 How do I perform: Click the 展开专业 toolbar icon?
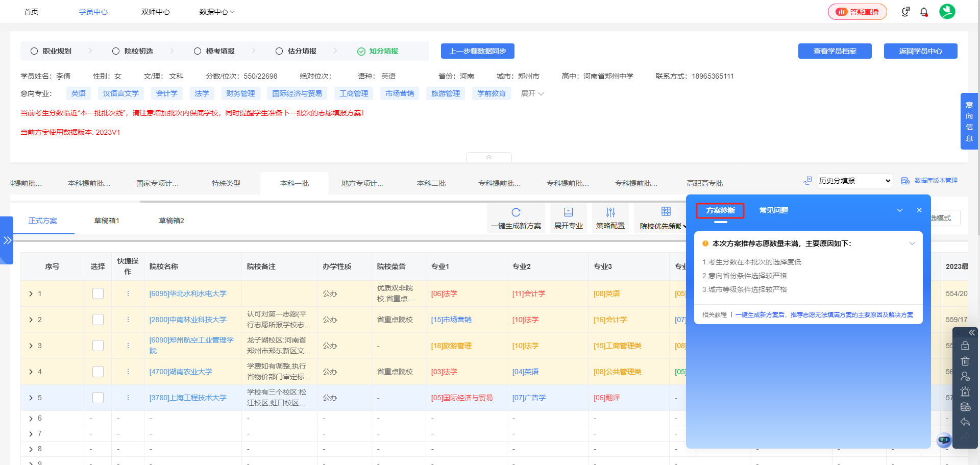(568, 212)
